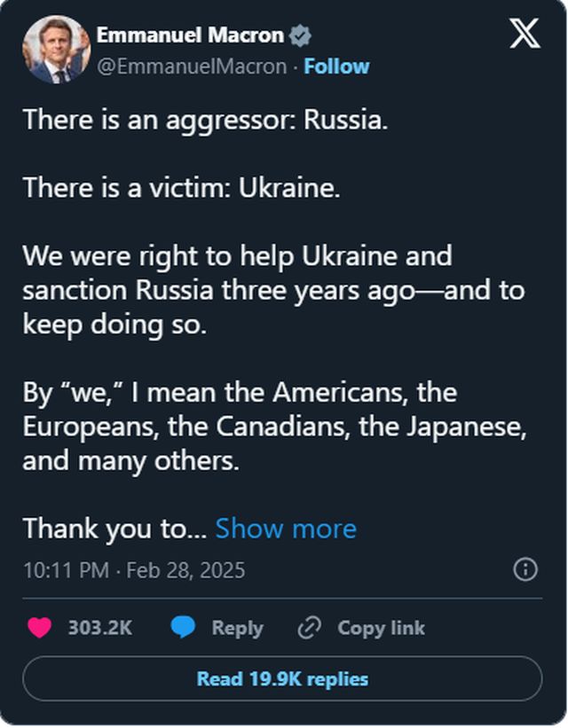Image resolution: width=568 pixels, height=728 pixels.
Task: Click the line "There is a victim: Ukraine."
Action: tap(182, 187)
